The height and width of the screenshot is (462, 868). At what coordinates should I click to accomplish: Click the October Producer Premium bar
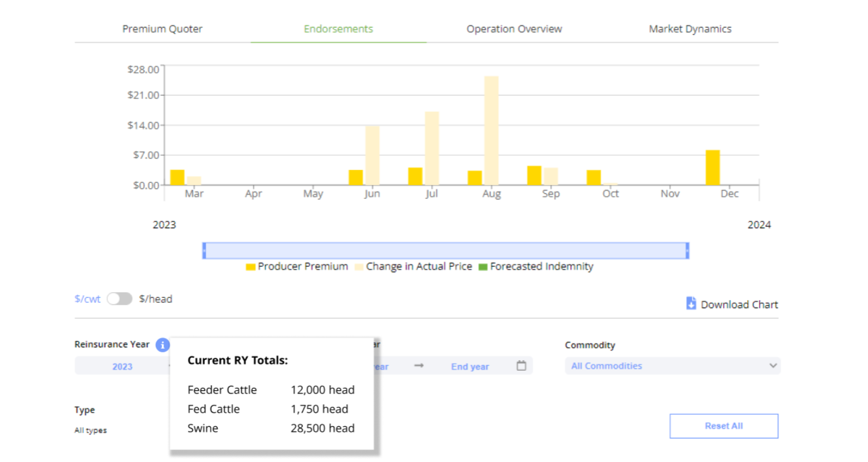point(594,178)
